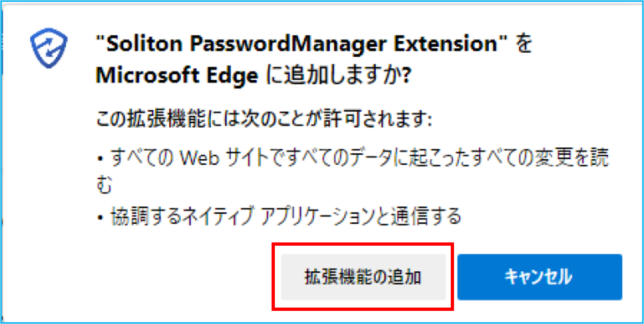The height and width of the screenshot is (324, 644).
Task: Click the Soliton PasswordManager shield icon
Action: 49,50
